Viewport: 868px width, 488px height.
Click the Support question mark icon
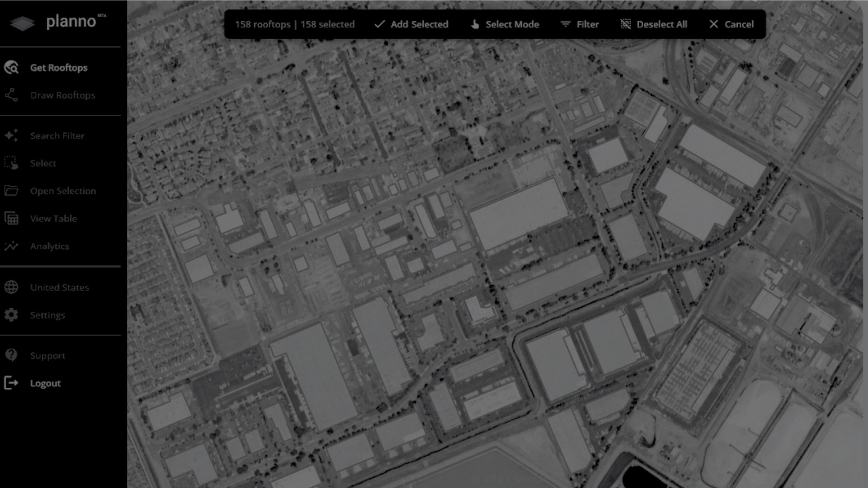[11, 356]
